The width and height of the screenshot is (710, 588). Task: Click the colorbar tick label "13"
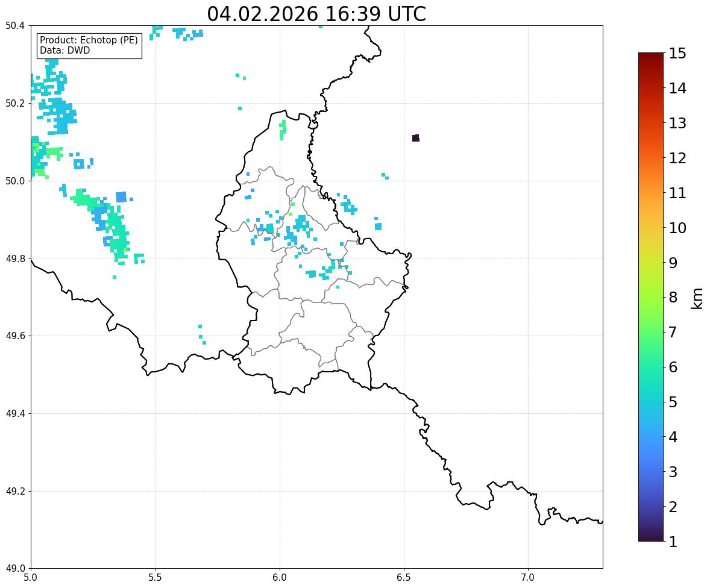click(x=677, y=123)
